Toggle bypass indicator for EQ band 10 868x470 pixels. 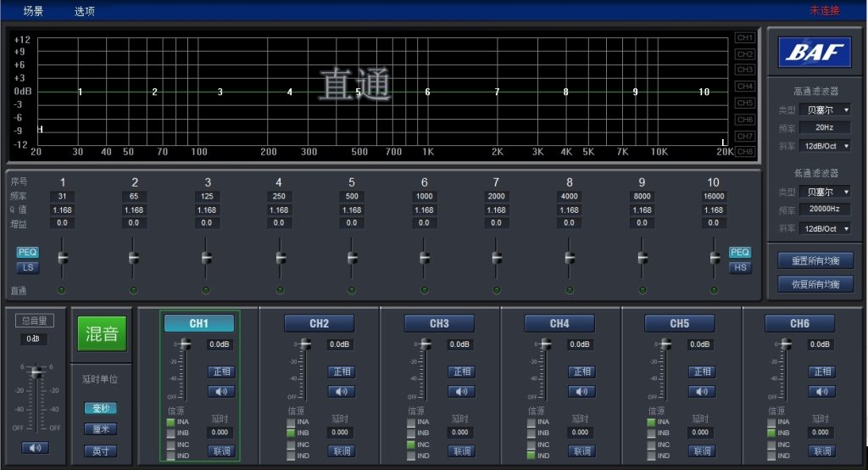tap(714, 290)
